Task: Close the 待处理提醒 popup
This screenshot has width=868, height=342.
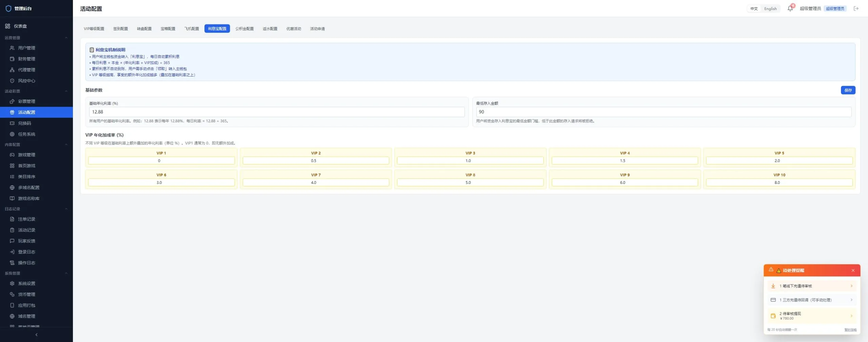Action: pyautogui.click(x=853, y=271)
